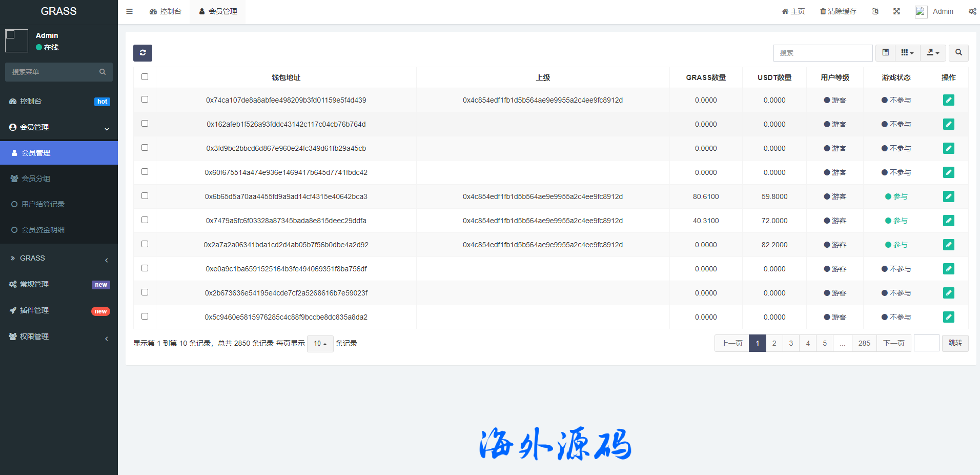This screenshot has width=980, height=475.
Task: Tick the checkbox for wallet 0x5c9460e5
Action: point(145,316)
